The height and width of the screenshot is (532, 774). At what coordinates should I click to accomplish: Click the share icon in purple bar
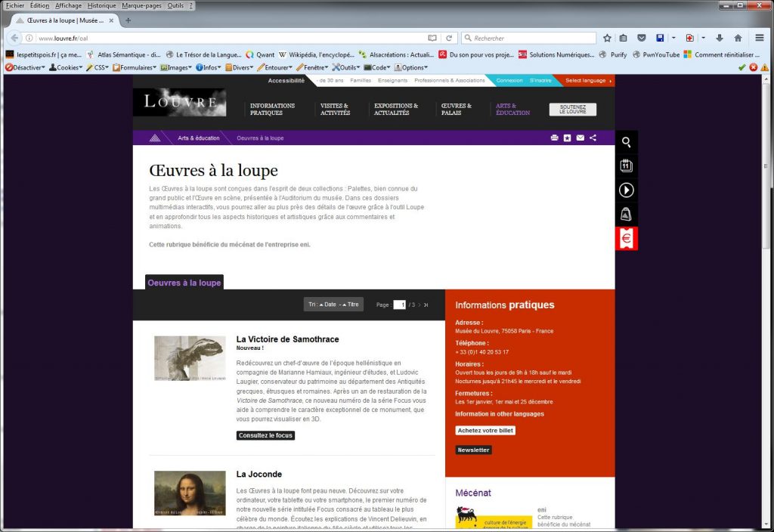(593, 138)
